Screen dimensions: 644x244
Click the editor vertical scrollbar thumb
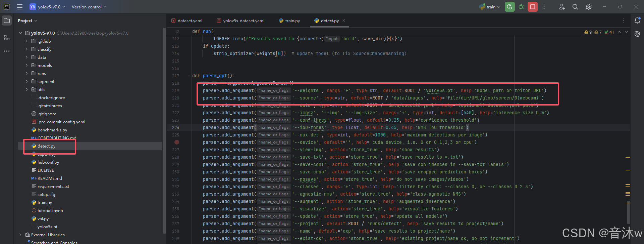629,212
